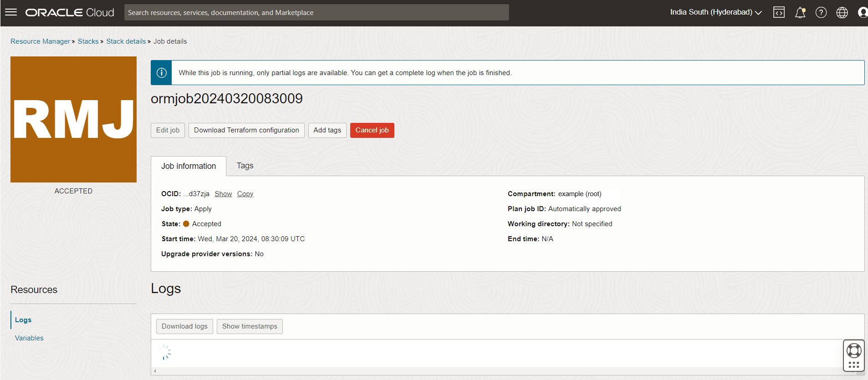Open the announcements bell icon

800,12
